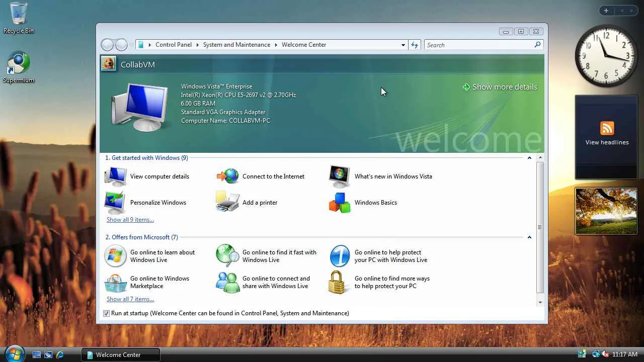Click the muted volume tray icon
Screen dimensions: 644x362
(x=605, y=354)
